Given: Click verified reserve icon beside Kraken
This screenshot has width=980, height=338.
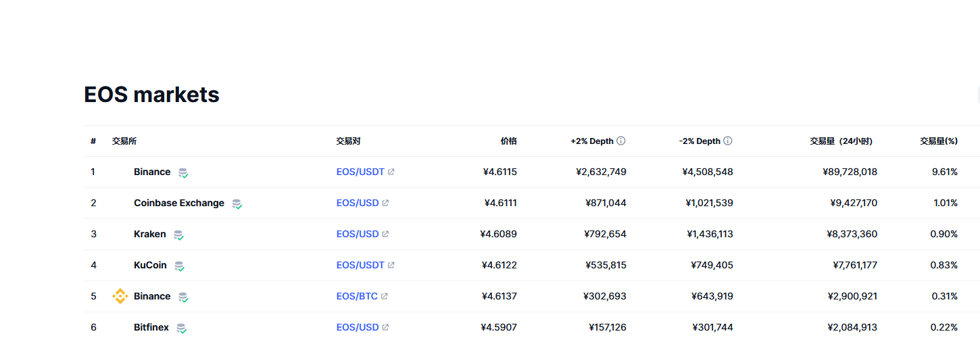Looking at the screenshot, I should (178, 235).
